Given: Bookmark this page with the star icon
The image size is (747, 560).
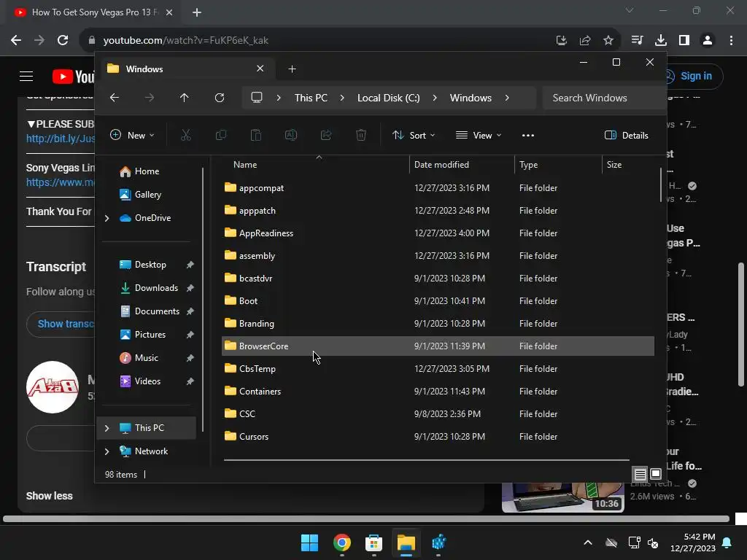Looking at the screenshot, I should (608, 41).
